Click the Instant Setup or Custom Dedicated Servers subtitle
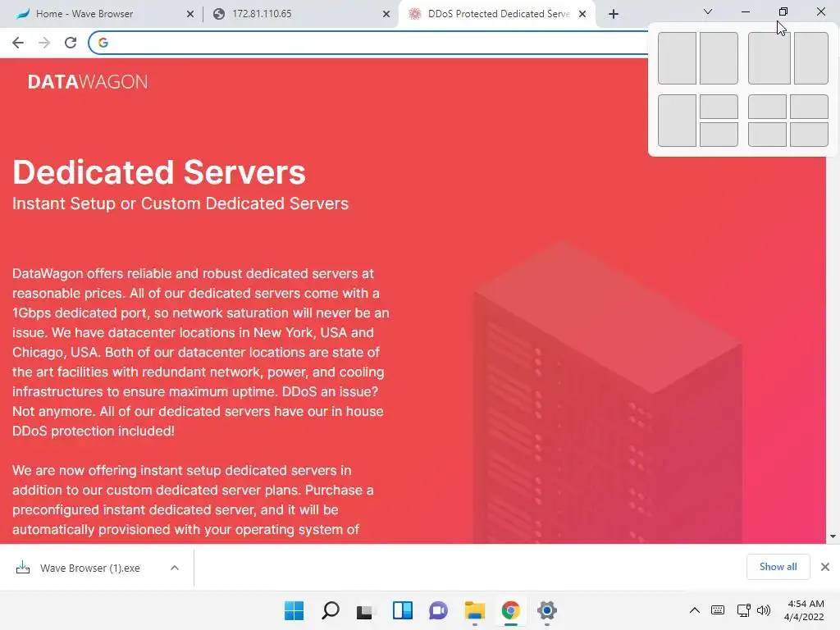The width and height of the screenshot is (840, 630). (180, 203)
